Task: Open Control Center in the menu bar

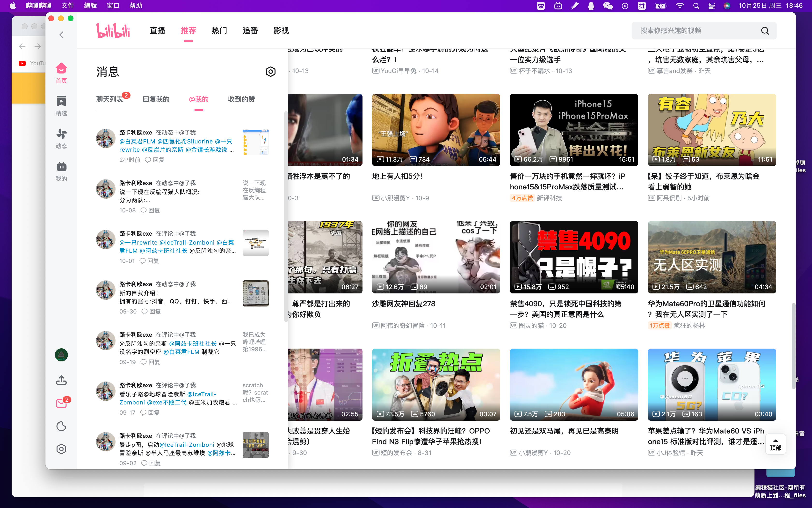Action: pyautogui.click(x=712, y=6)
